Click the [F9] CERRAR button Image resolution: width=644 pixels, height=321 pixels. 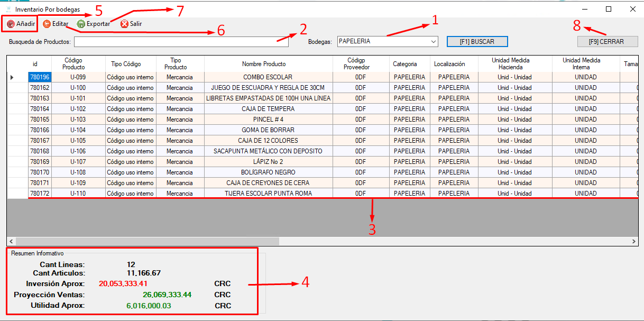point(608,41)
